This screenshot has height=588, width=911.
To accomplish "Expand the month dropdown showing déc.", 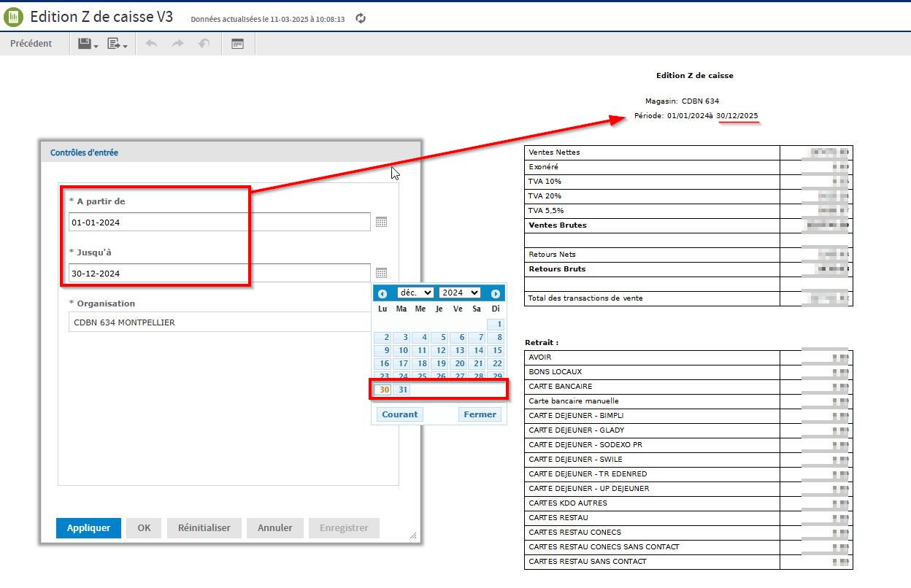I will click(x=415, y=293).
